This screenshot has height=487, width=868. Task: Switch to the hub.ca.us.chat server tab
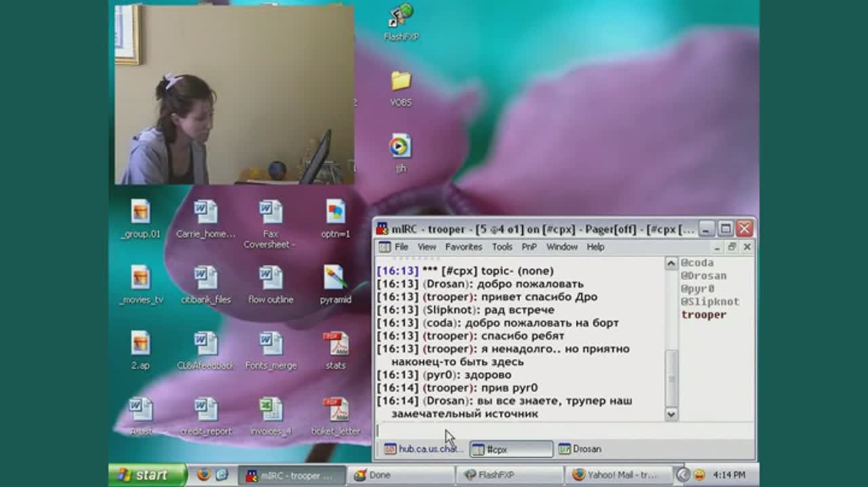tap(424, 449)
